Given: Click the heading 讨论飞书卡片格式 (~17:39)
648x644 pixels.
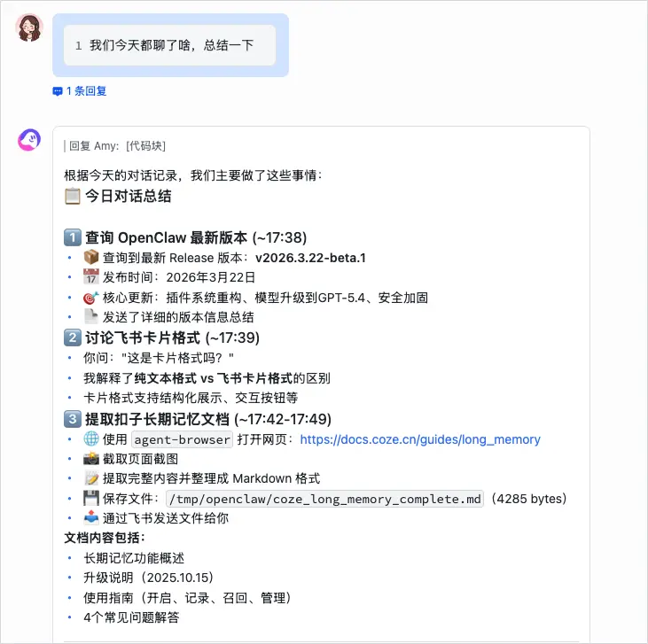Looking at the screenshot, I should (172, 338).
